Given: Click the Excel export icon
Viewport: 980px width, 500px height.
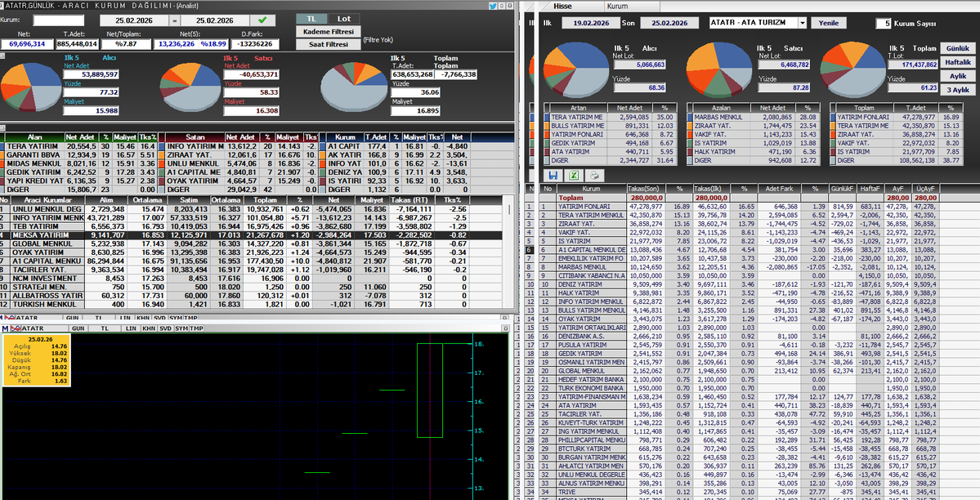Looking at the screenshot, I should [x=574, y=176].
